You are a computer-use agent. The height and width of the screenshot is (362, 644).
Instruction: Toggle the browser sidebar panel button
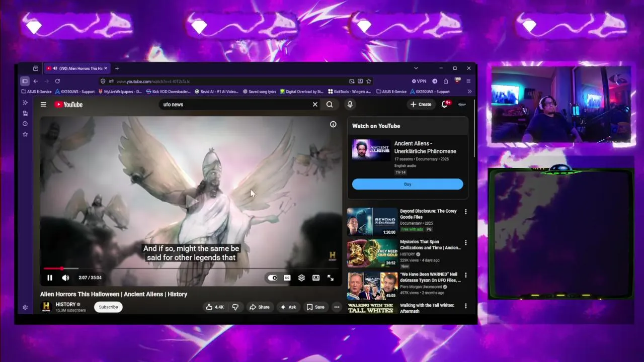coord(25,81)
